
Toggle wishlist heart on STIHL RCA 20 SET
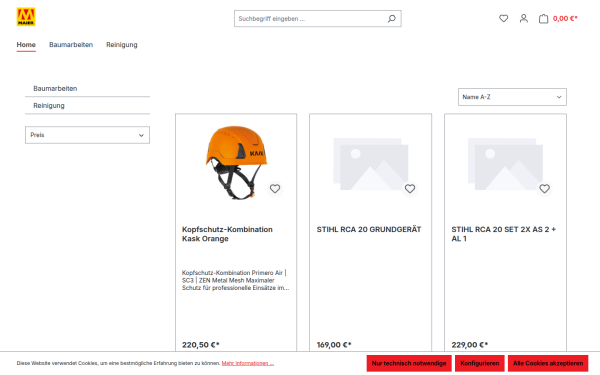[545, 189]
